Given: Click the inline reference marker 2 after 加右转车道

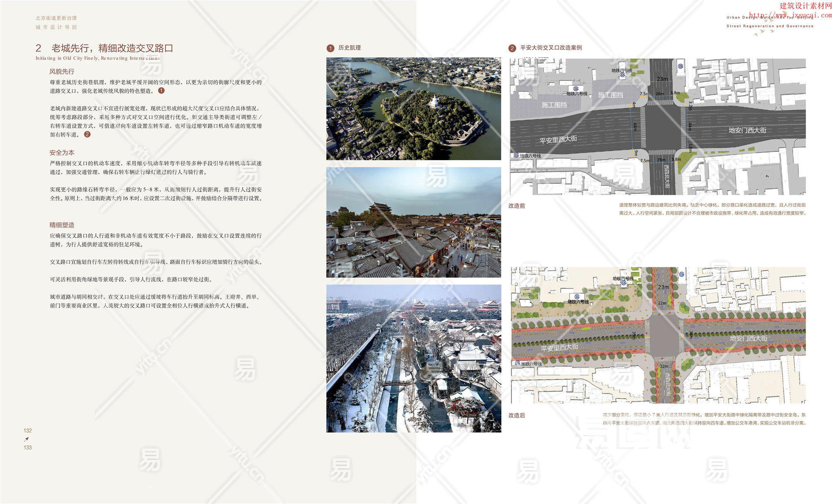Looking at the screenshot, I should click(x=87, y=134).
